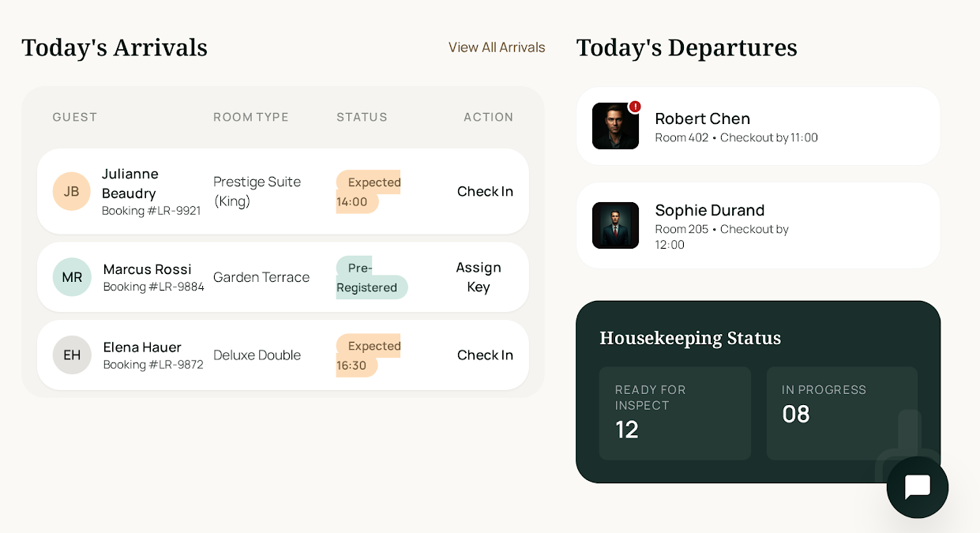This screenshot has height=533, width=980.
Task: Click Robert Chen's red alert badge
Action: 635,107
